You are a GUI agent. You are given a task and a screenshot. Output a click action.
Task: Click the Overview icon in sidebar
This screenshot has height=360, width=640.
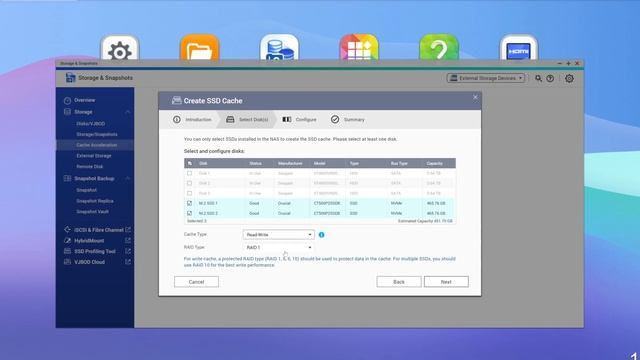(67, 100)
